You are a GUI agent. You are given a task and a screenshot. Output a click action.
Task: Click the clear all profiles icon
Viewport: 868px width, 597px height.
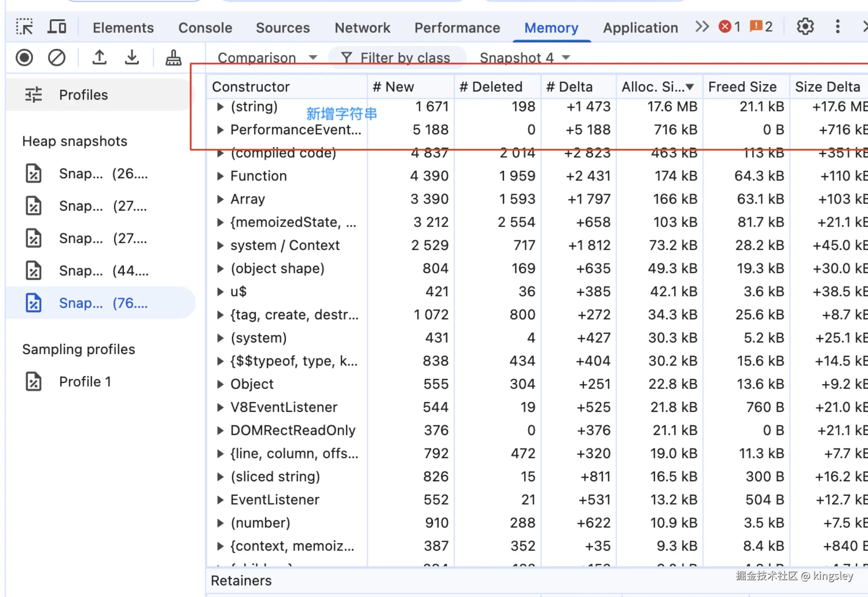point(57,57)
